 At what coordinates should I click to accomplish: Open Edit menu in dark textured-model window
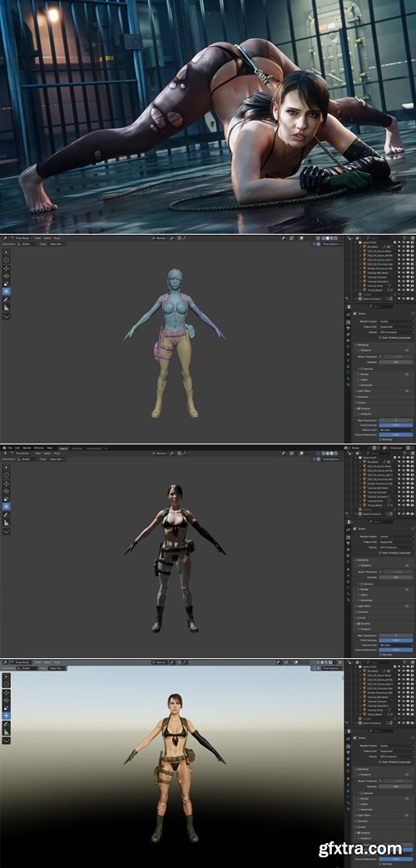(17, 448)
